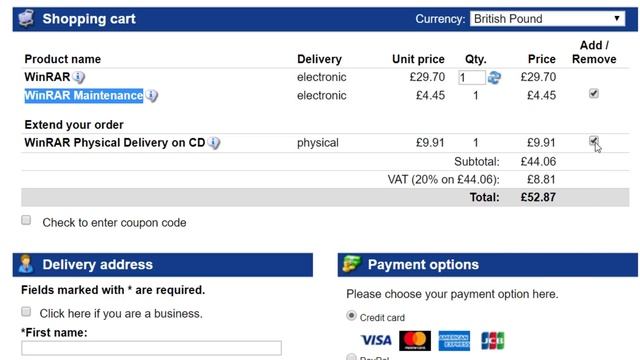640x360 pixels.
Task: Click the refresh quantity icon
Action: pyautogui.click(x=494, y=78)
